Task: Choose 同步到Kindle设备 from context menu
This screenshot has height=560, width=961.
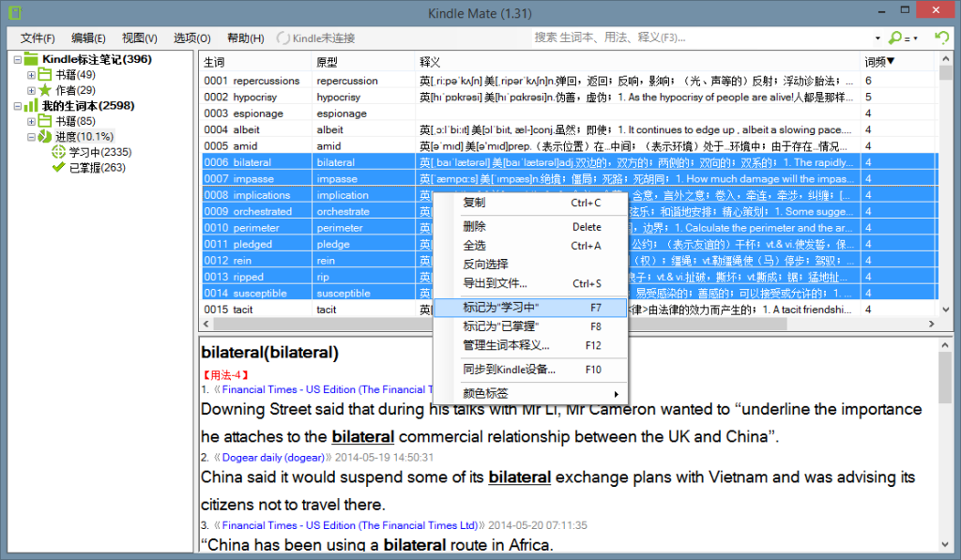Action: (531, 370)
